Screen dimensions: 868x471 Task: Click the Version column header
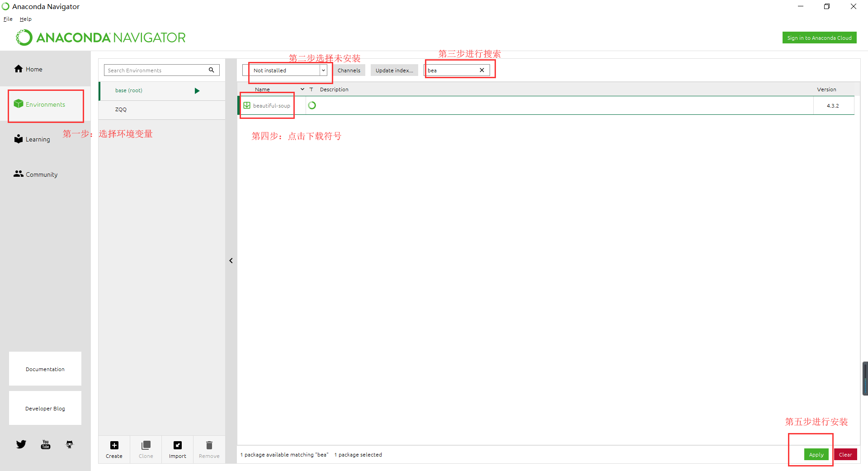tap(826, 89)
